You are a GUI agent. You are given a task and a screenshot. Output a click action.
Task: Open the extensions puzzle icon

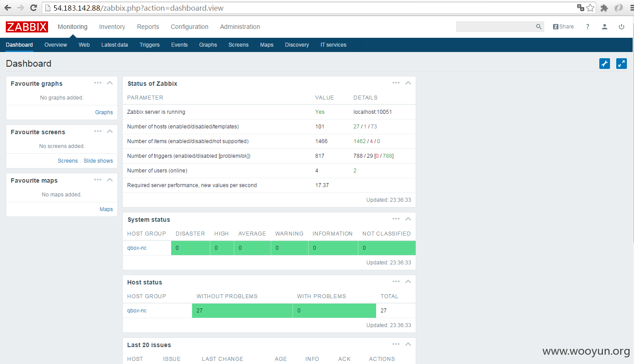pos(604,8)
